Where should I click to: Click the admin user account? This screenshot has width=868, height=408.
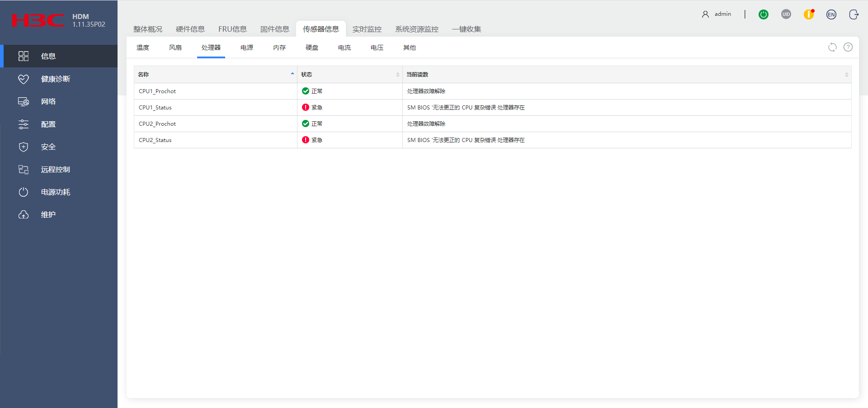click(x=717, y=14)
